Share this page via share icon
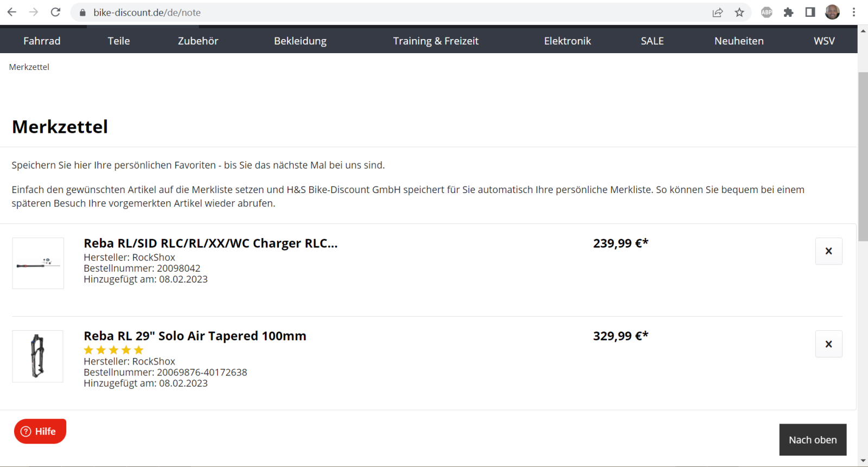The height and width of the screenshot is (467, 868). point(718,12)
